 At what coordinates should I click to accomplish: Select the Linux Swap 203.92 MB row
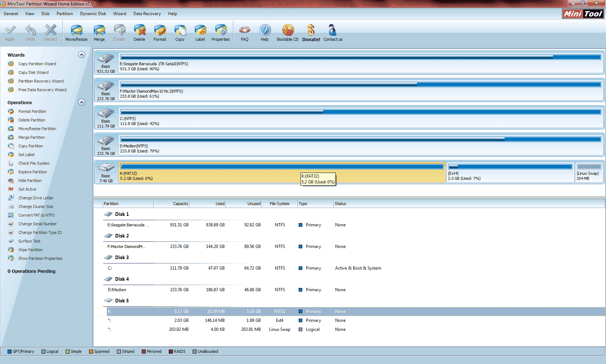tap(349, 329)
